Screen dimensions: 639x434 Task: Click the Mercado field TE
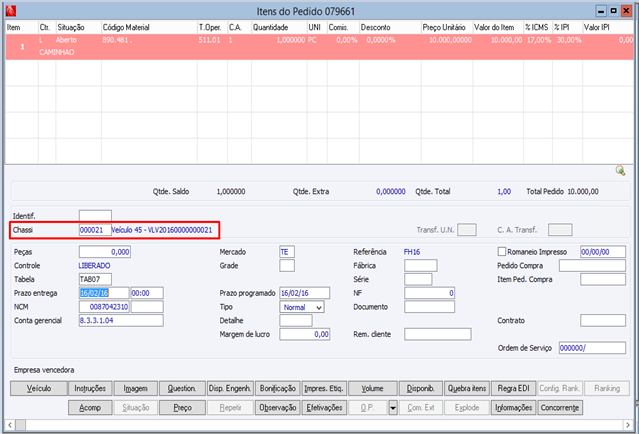287,252
